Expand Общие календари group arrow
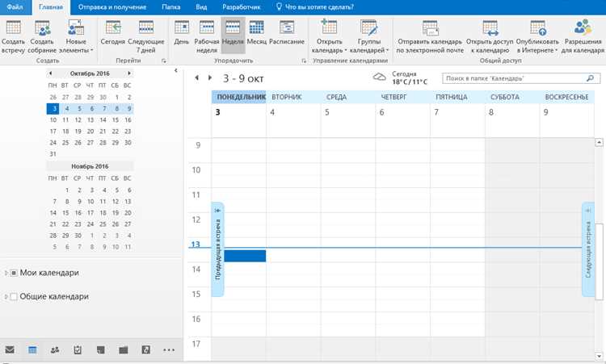This screenshot has width=606, height=364. click(x=6, y=297)
